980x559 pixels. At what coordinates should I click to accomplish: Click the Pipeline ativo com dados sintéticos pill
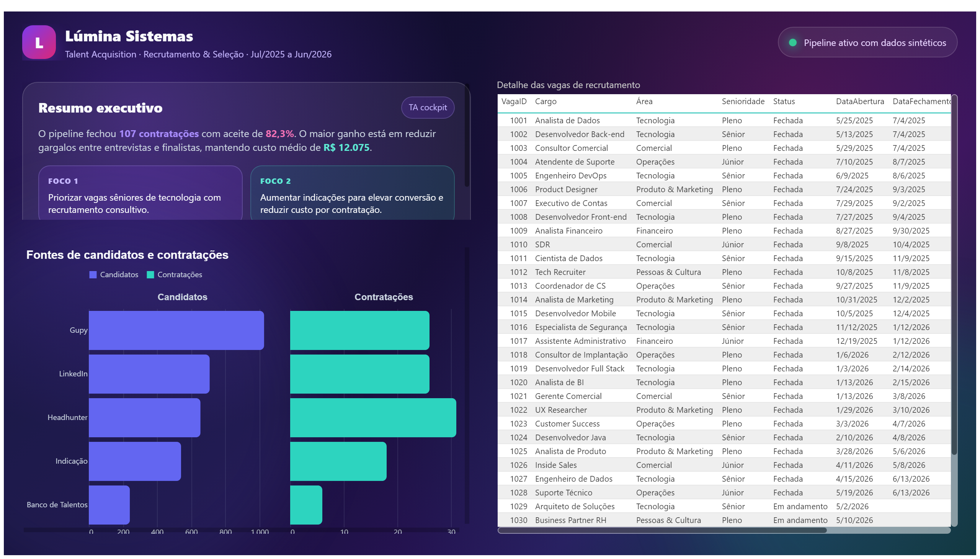pyautogui.click(x=867, y=42)
